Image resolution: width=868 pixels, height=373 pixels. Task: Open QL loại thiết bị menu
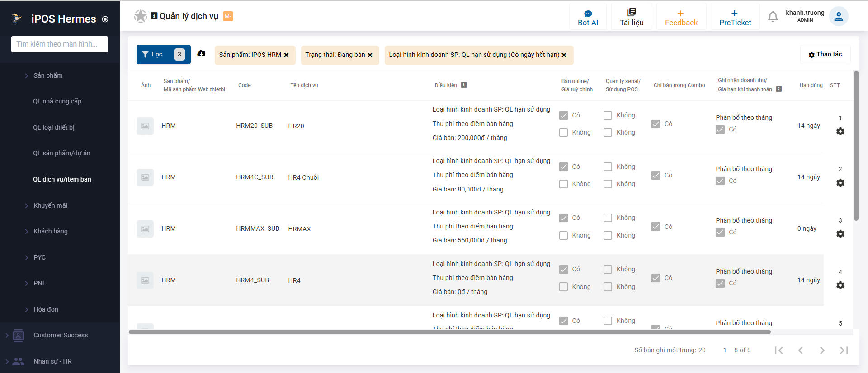pos(54,127)
